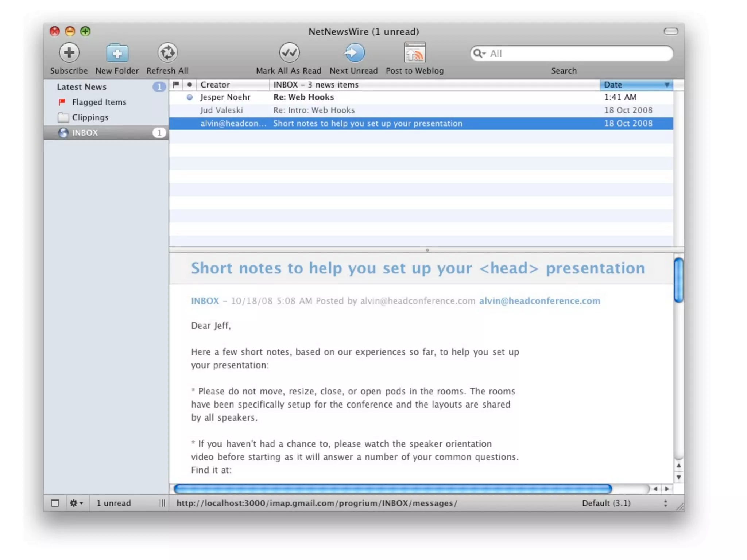Click the 1:41 AM date cell
This screenshot has height=560, width=747.
pos(620,97)
